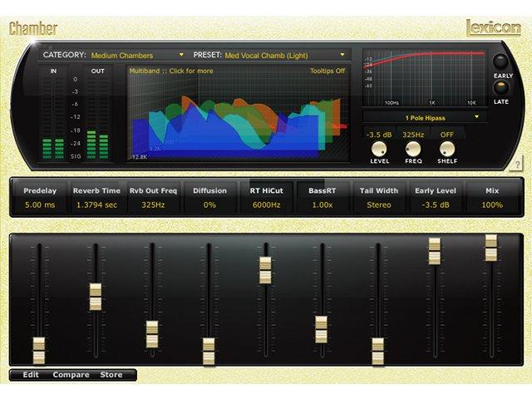
Task: Click the Mix fader handle
Action: tap(491, 247)
